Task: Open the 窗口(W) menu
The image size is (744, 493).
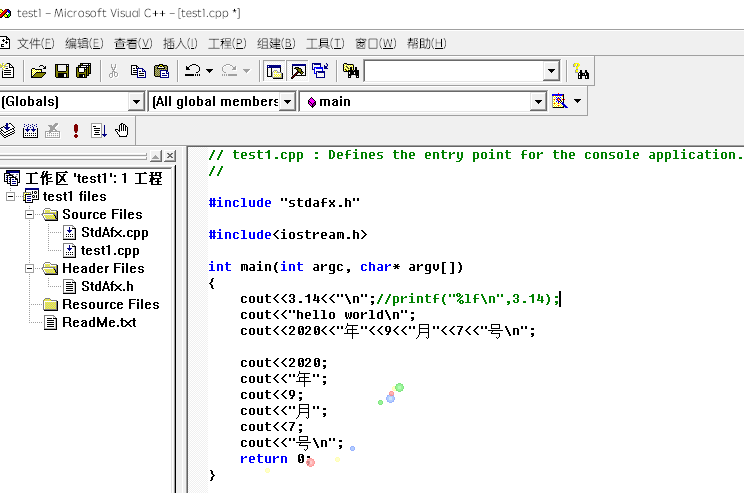Action: tap(375, 44)
